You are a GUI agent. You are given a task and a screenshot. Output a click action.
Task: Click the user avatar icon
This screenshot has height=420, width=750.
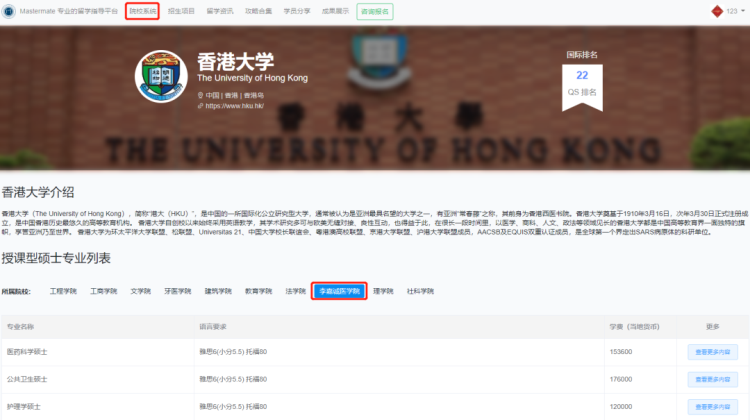point(716,11)
